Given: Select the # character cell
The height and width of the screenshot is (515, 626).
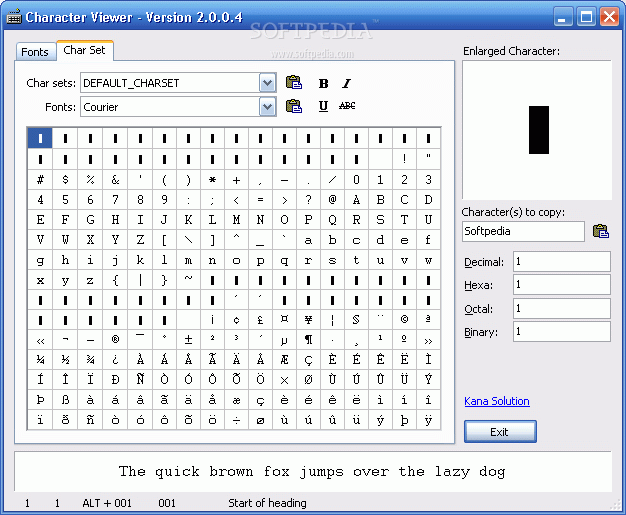Looking at the screenshot, I should pos(40,179).
